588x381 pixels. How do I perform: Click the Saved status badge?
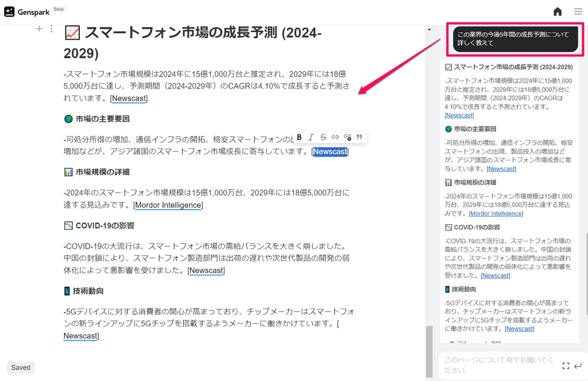pyautogui.click(x=21, y=367)
